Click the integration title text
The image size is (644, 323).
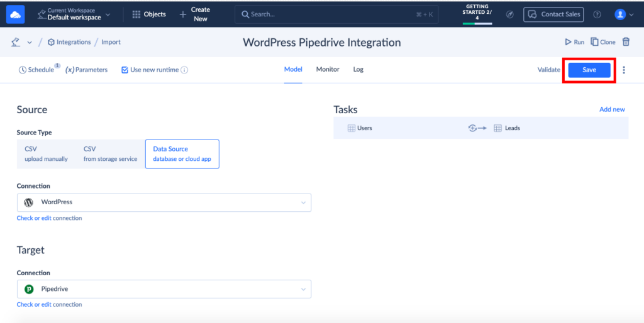tap(321, 42)
